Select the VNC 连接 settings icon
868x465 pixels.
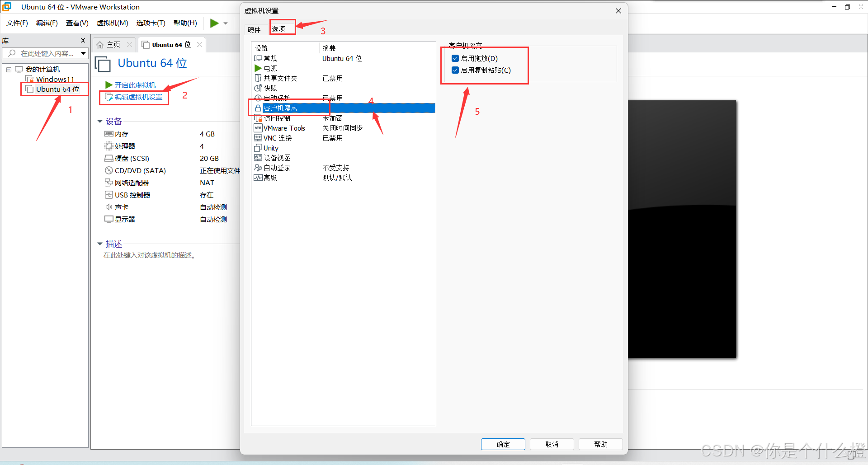coord(258,138)
